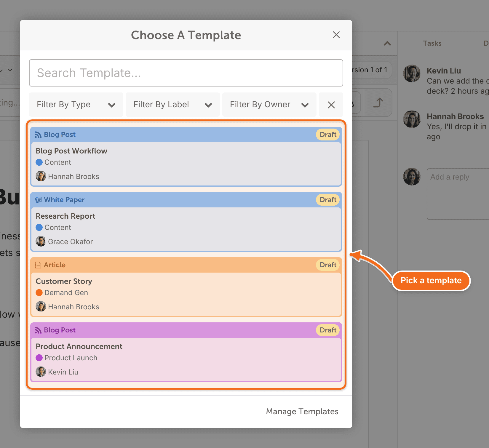Click Product Launch label text
The height and width of the screenshot is (448, 489).
(x=71, y=358)
